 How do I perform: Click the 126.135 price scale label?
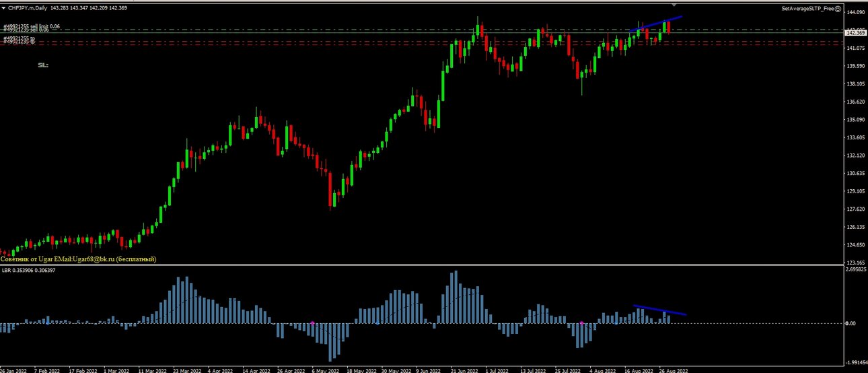pos(856,227)
